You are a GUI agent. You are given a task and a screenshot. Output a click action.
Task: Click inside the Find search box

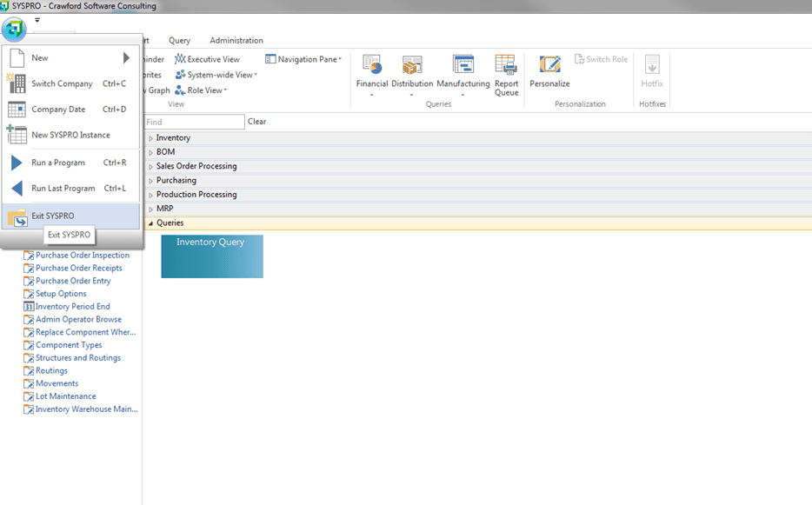point(193,122)
